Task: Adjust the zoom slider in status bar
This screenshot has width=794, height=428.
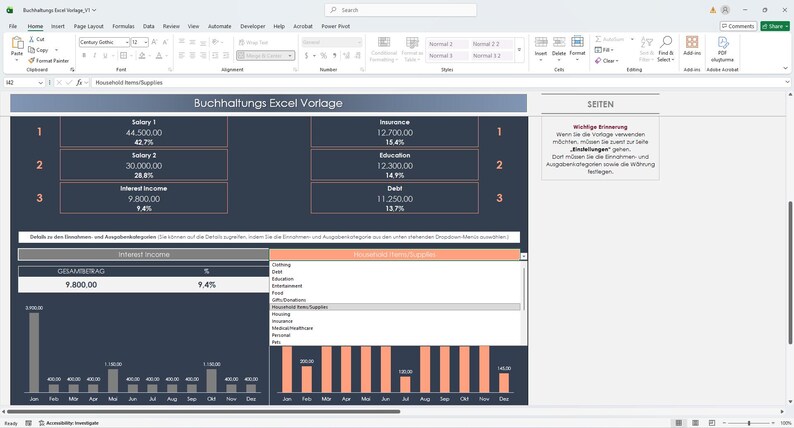Action: [x=749, y=423]
